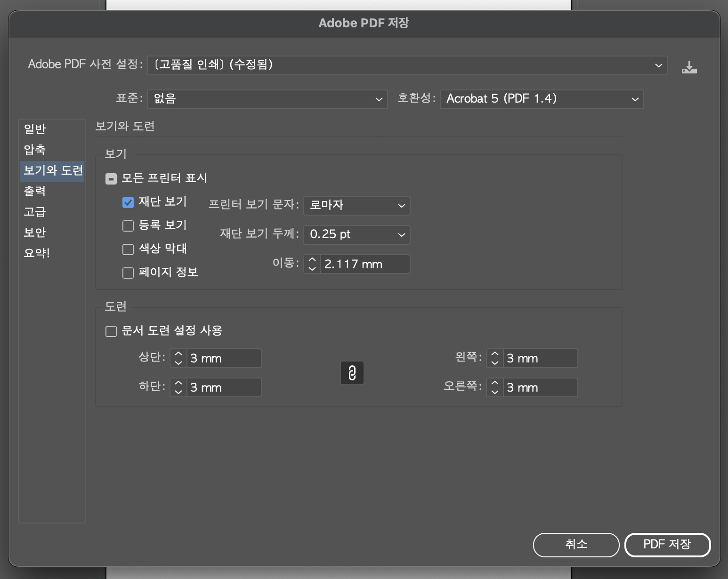Click the 오른쪽 bleed stepper arrows
Image resolution: width=728 pixels, height=579 pixels.
tap(495, 387)
